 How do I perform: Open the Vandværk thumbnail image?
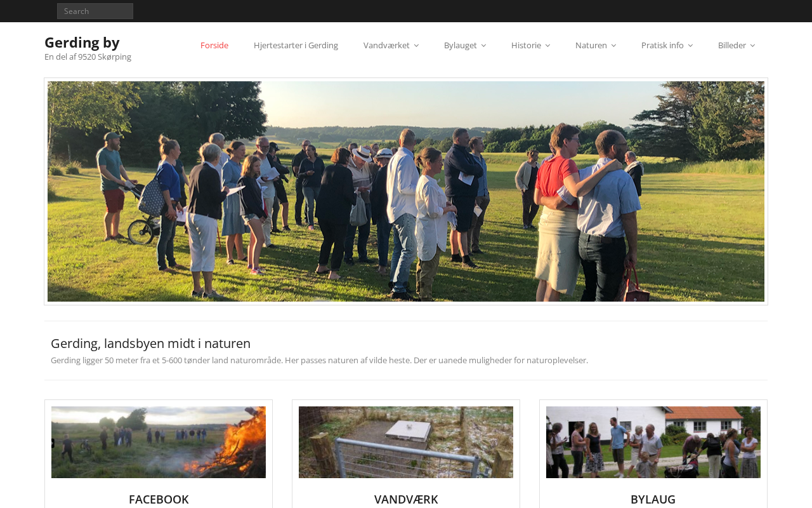406,442
